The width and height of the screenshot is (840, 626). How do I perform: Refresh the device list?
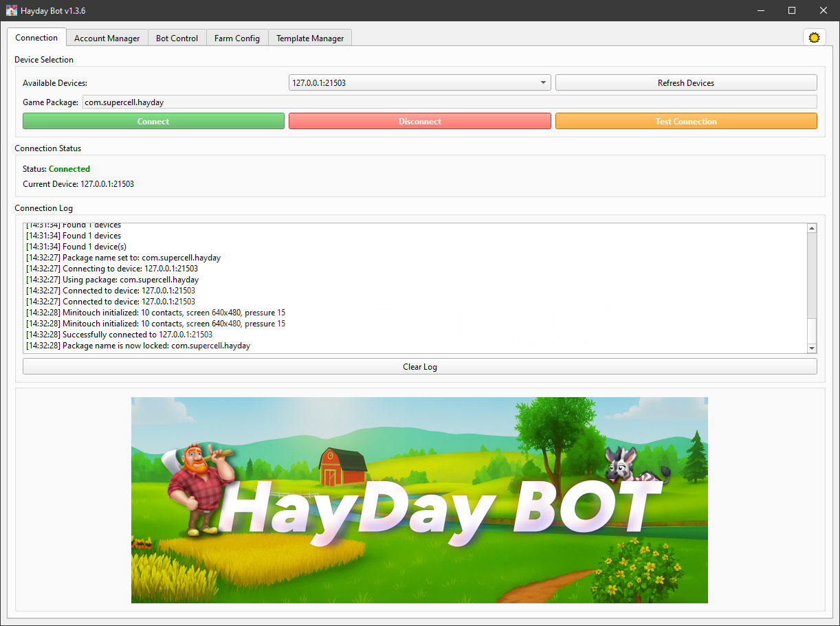point(685,83)
